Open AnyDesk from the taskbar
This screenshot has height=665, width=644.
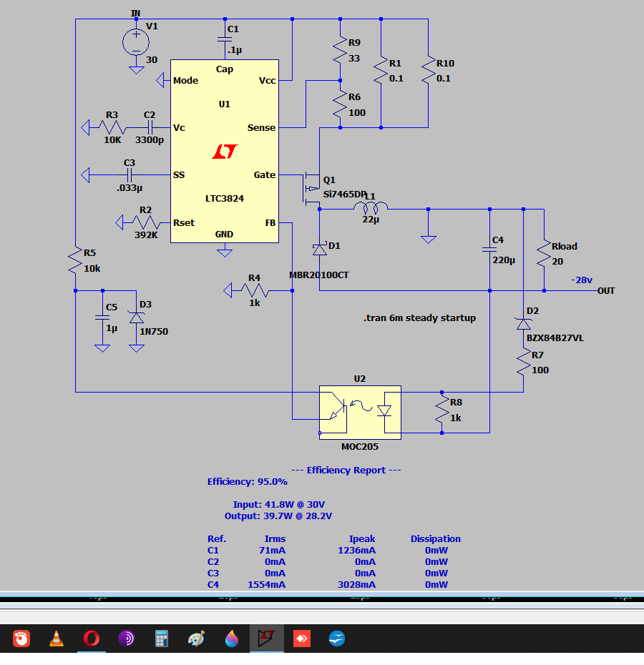pyautogui.click(x=302, y=639)
